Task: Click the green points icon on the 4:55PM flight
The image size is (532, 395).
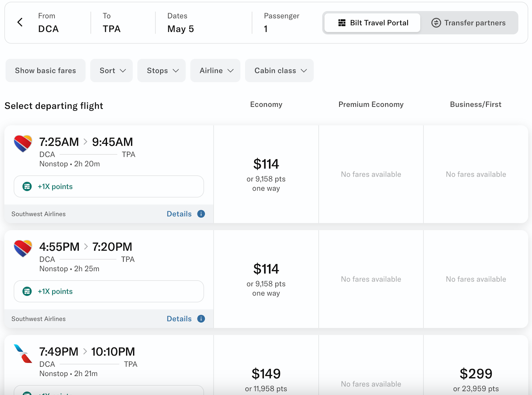Action: (x=27, y=291)
